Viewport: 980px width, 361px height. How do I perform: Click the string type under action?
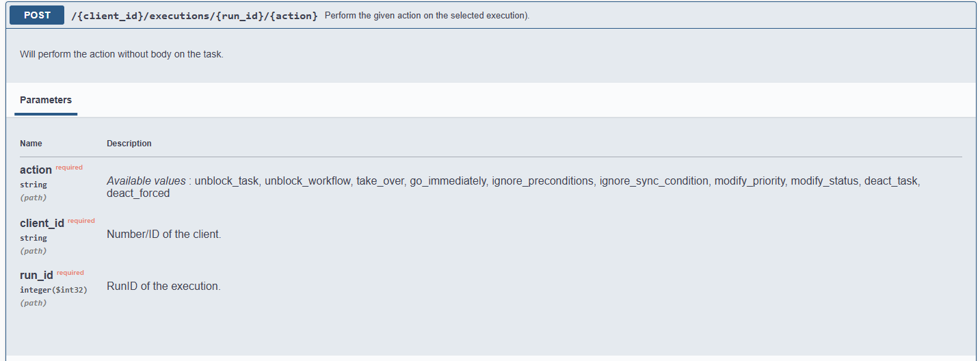tap(34, 185)
